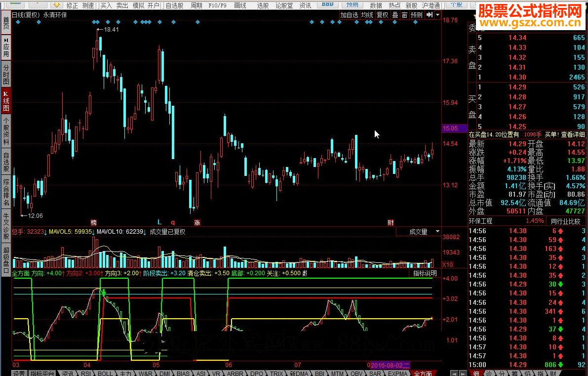Click scroll-right arrow beside indicator tabs

pyautogui.click(x=462, y=374)
